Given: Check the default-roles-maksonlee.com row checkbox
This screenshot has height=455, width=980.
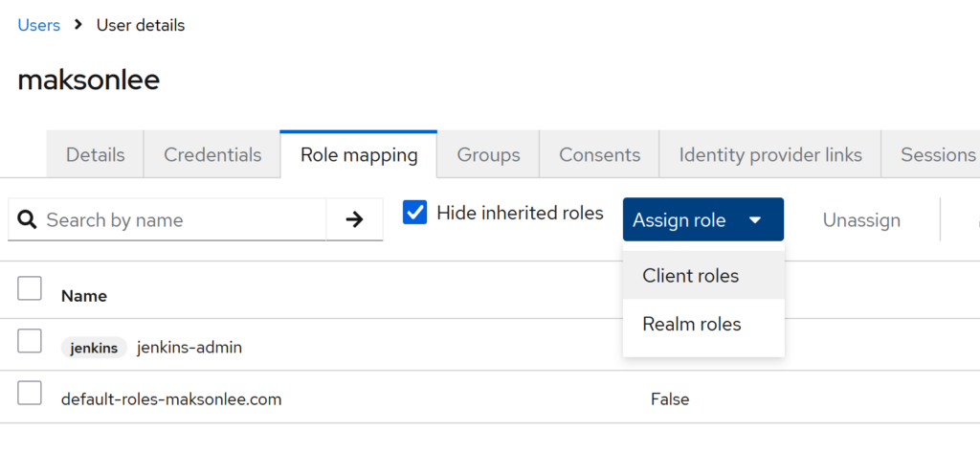Looking at the screenshot, I should click(30, 393).
